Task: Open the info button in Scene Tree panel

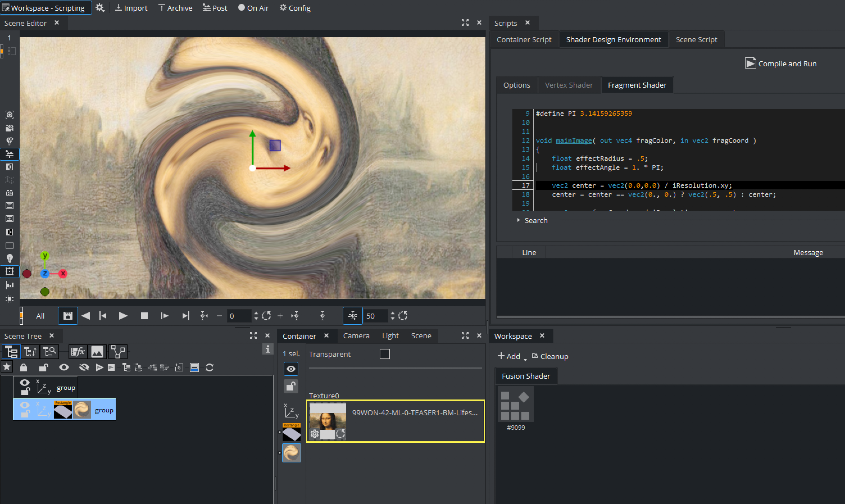Action: coord(267,349)
